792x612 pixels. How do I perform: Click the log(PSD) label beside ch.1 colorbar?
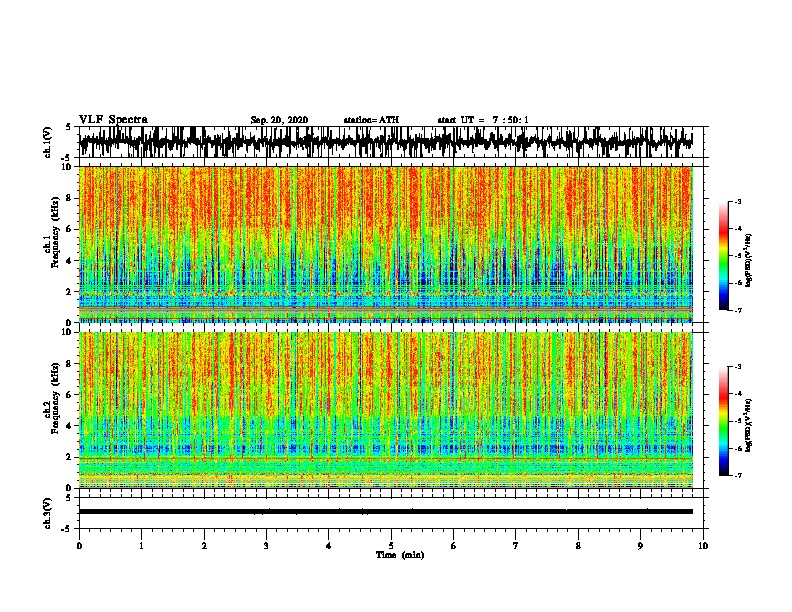tap(748, 260)
